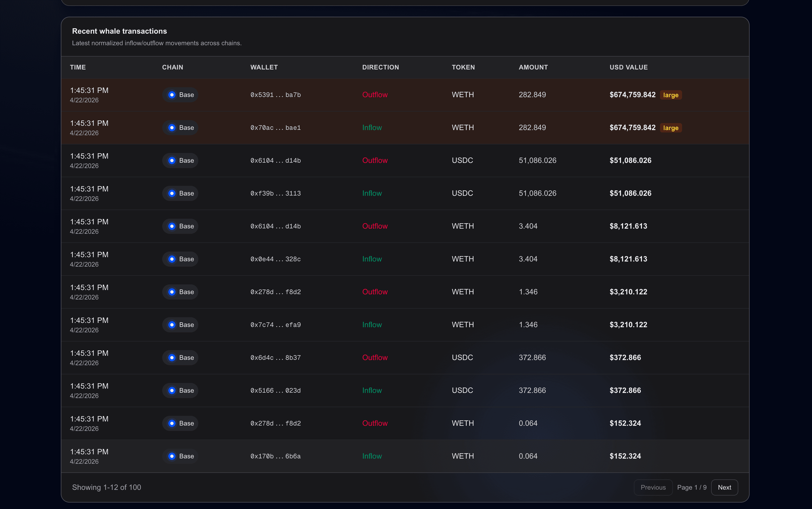Select wallet address 0x0e44...328c

(x=275, y=259)
